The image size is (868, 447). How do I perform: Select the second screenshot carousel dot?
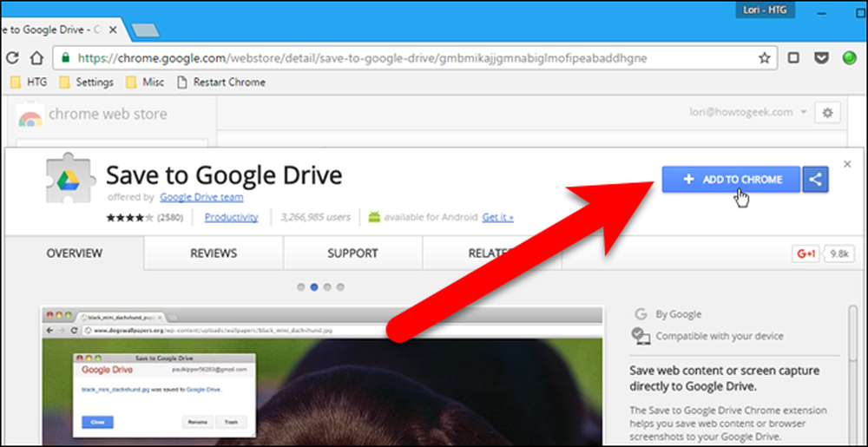pos(314,287)
